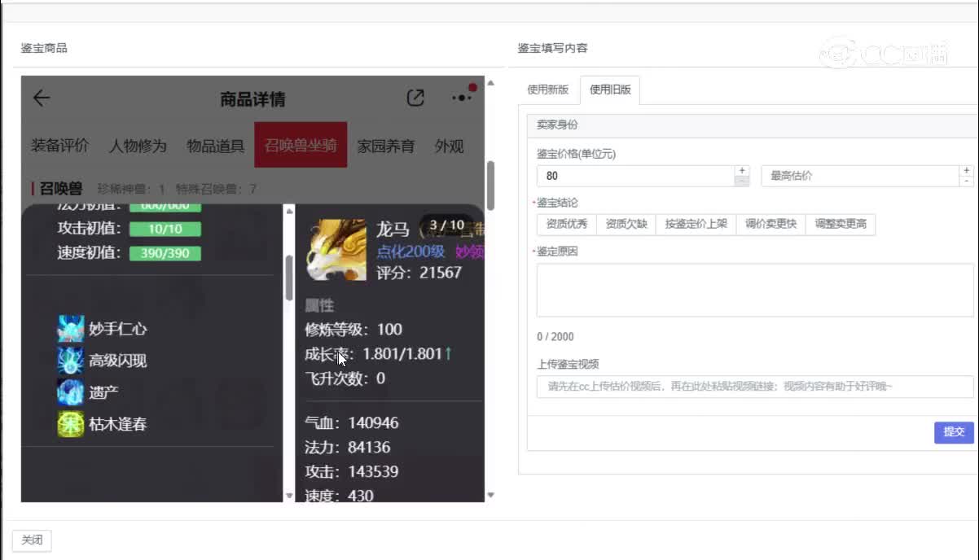Click the 最高估价 input field
Screen dimensions: 979x560
[x=861, y=176]
